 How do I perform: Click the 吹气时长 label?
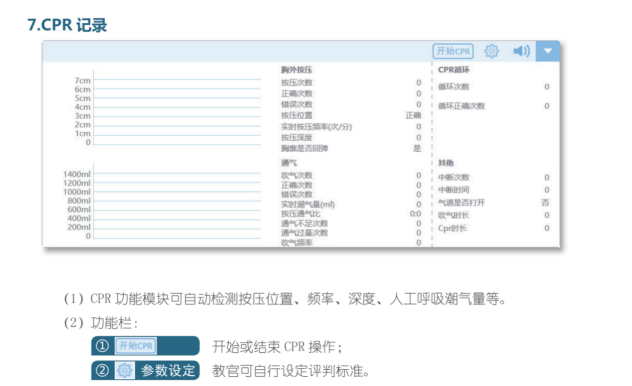(x=454, y=215)
